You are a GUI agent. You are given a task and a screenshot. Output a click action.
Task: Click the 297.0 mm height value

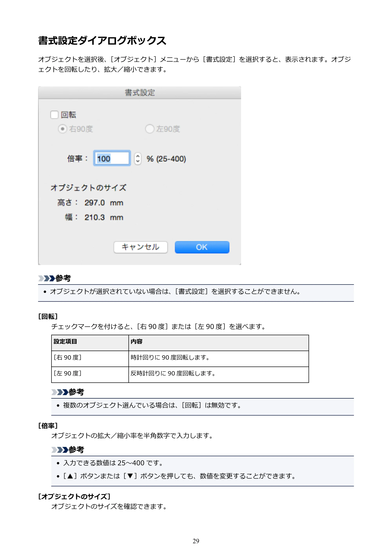tap(104, 203)
